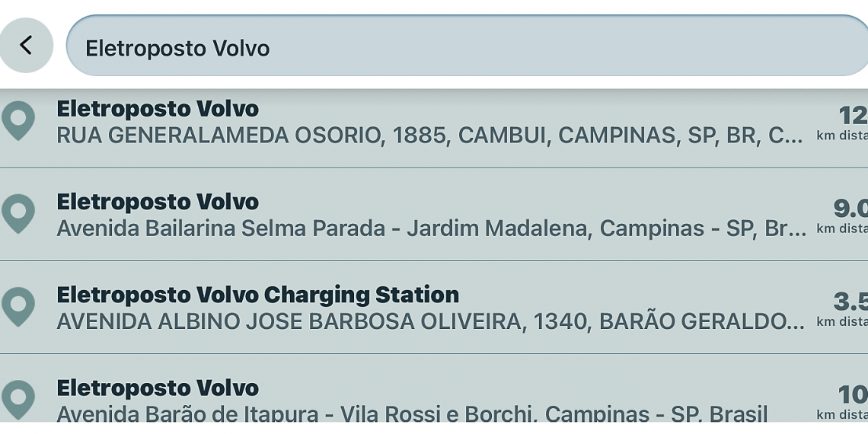
Task: Tap the pin icon beside the Avenida Barão de Itapura result
Action: click(x=18, y=399)
